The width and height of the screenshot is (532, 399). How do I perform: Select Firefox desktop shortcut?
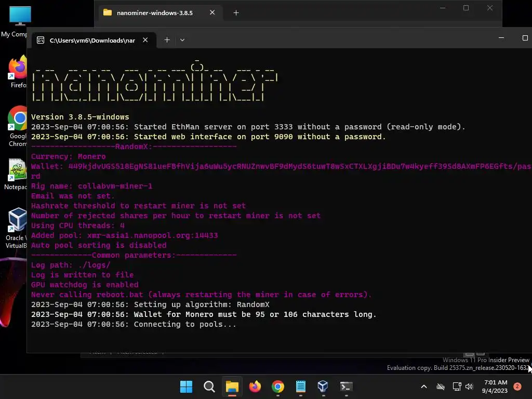coord(18,72)
